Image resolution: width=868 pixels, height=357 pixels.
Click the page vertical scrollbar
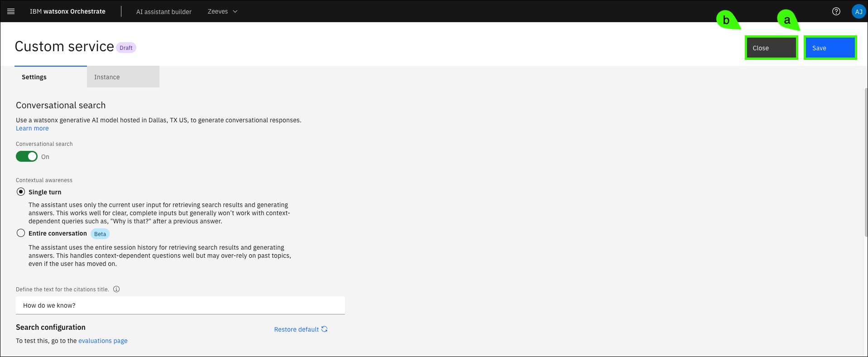[866, 161]
